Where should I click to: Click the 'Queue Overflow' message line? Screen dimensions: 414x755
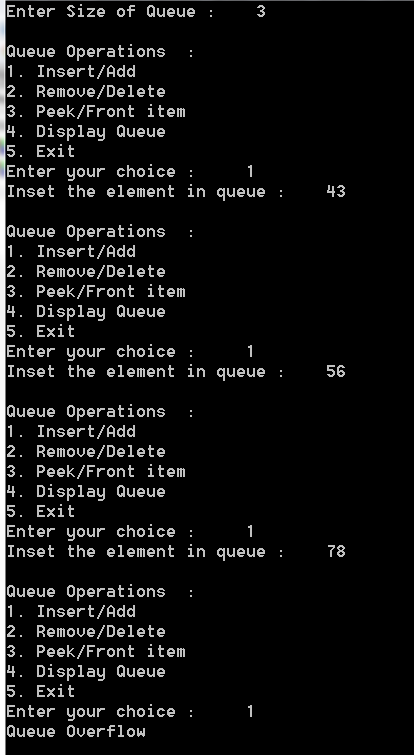click(76, 731)
